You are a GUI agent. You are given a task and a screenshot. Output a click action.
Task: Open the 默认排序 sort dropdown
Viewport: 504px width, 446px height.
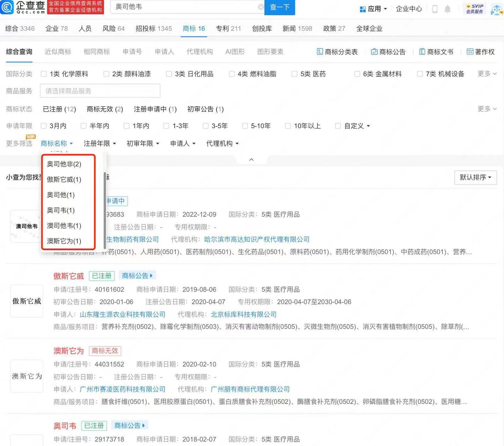click(x=476, y=178)
